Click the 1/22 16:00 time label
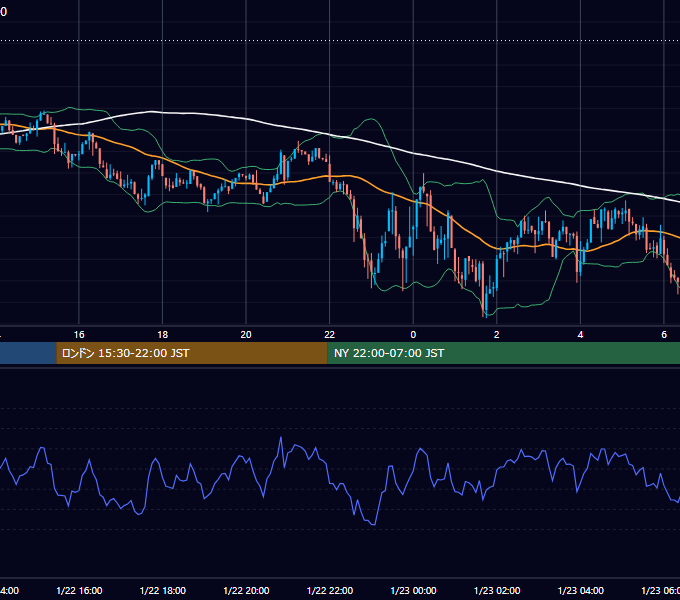 tap(79, 590)
